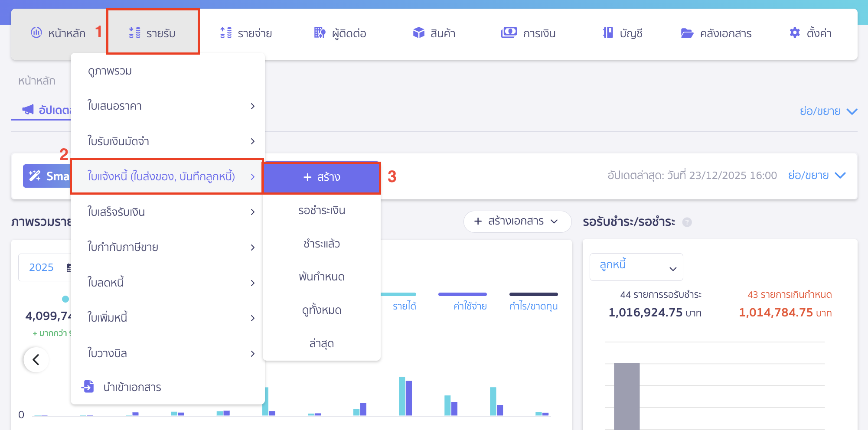868x430 pixels.
Task: Open the ผู้ติดต่อ contacts icon
Action: (319, 33)
